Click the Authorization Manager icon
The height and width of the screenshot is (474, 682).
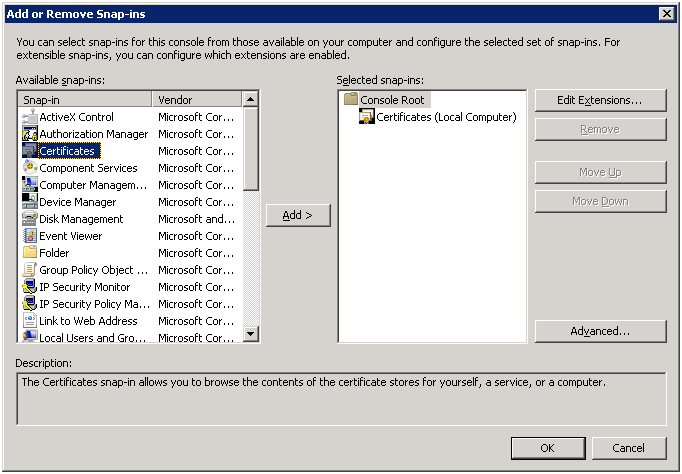(30, 134)
